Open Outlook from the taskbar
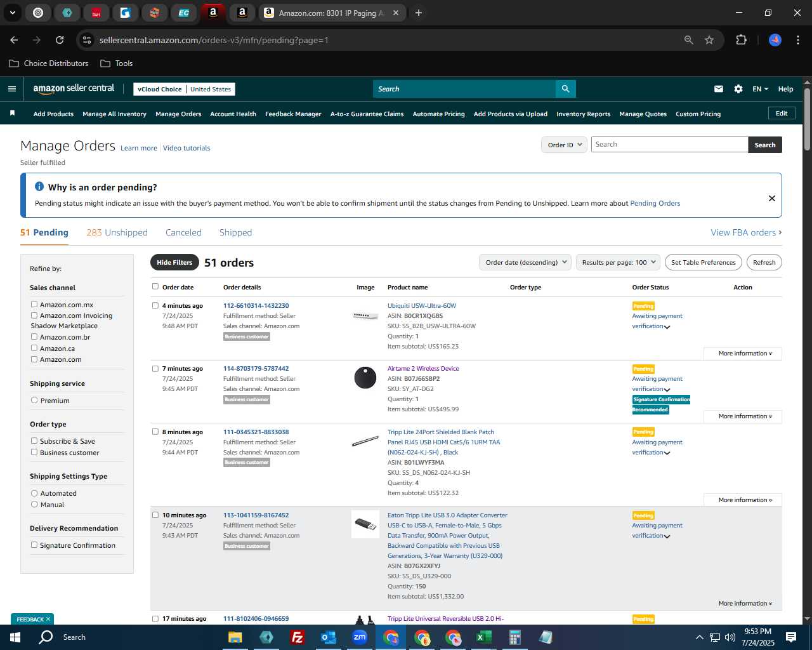The image size is (812, 650). click(x=328, y=637)
